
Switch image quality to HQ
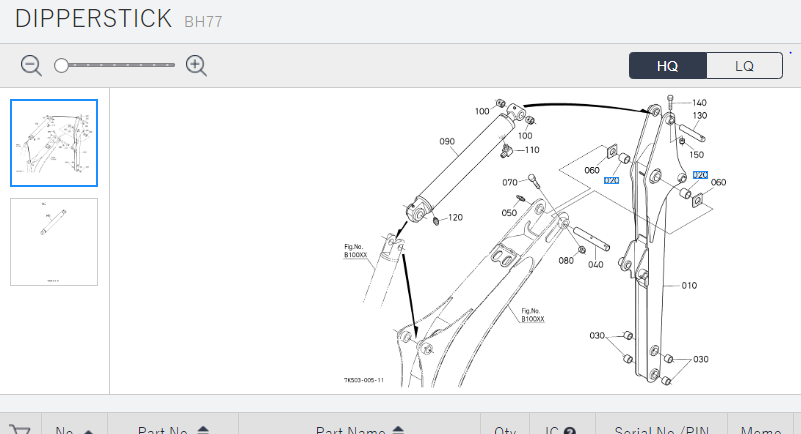point(667,66)
